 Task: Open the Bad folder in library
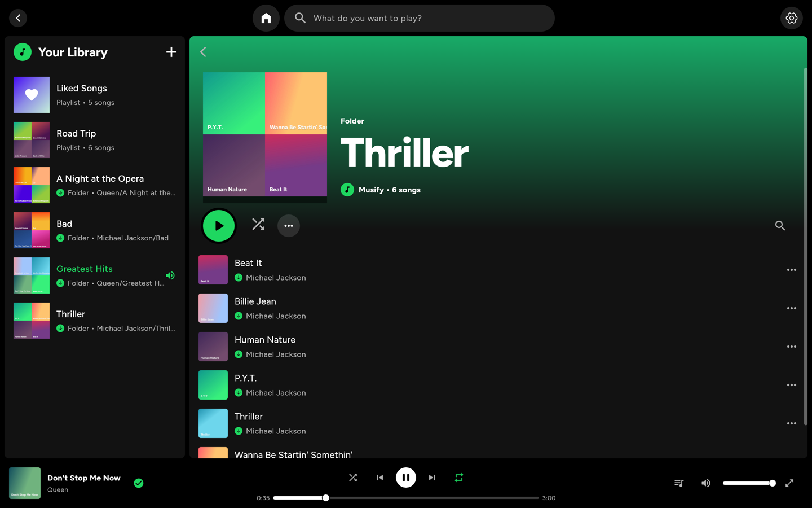(95, 230)
